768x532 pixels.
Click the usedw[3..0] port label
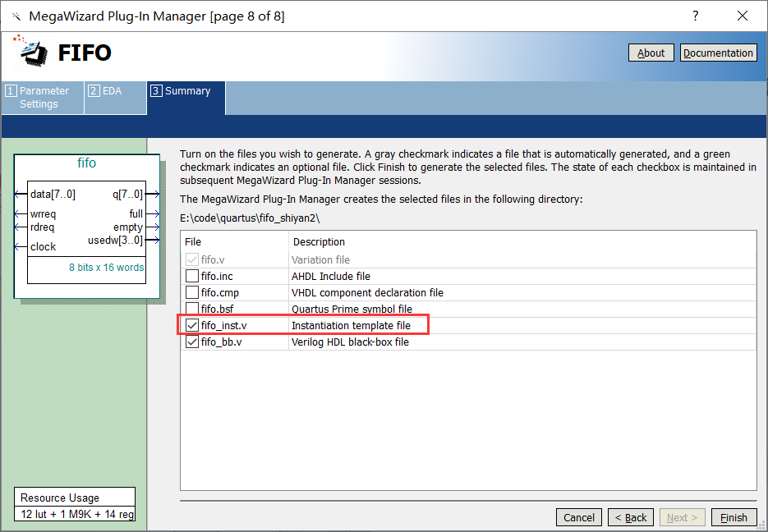(x=116, y=241)
